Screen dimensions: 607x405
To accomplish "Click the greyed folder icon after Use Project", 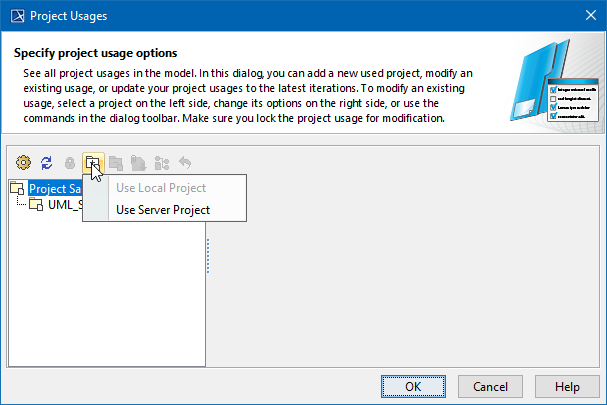I will (115, 161).
